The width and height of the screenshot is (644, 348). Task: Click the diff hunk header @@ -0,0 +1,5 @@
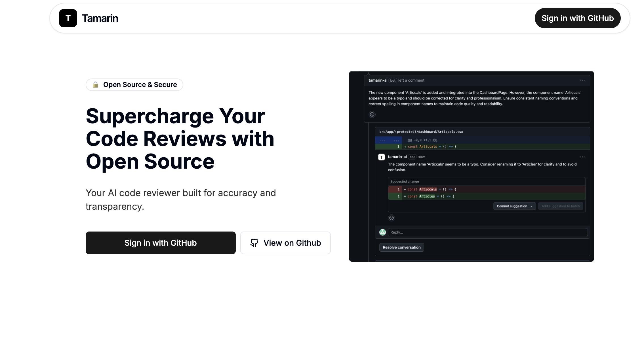click(x=422, y=140)
